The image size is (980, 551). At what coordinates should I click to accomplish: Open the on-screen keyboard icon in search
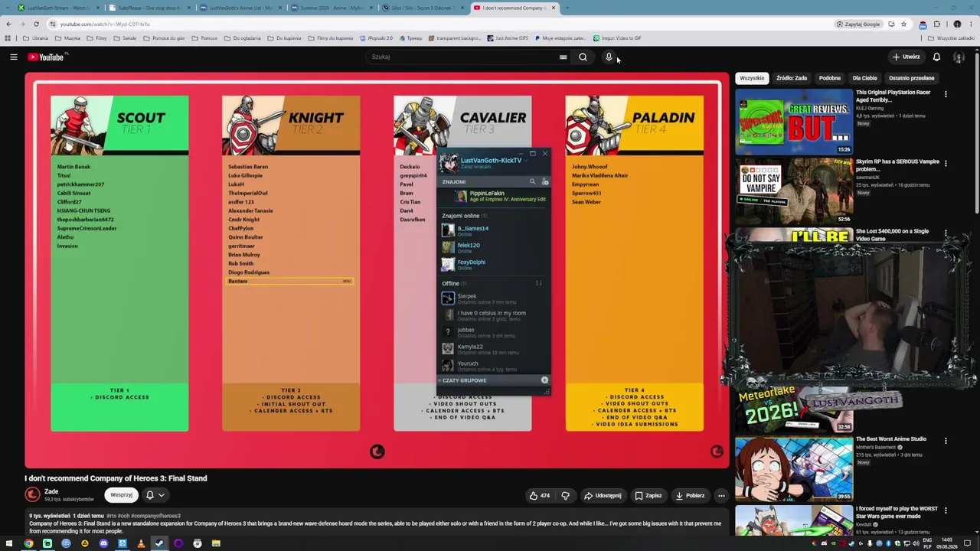click(x=563, y=57)
